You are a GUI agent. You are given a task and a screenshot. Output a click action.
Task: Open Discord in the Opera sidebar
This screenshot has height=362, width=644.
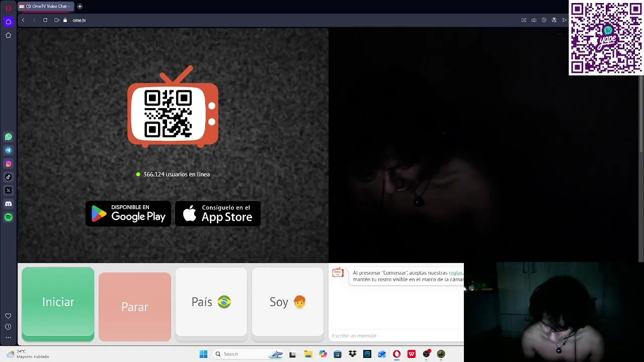[8, 204]
